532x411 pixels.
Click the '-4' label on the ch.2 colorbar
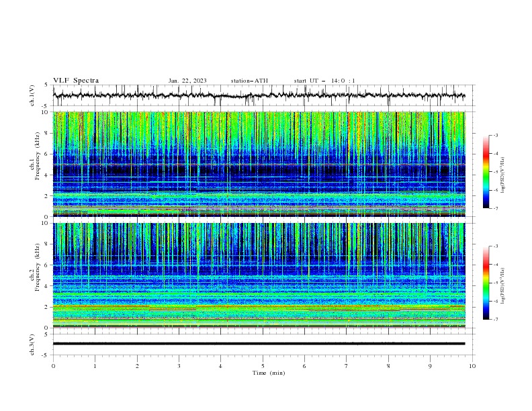coord(495,265)
